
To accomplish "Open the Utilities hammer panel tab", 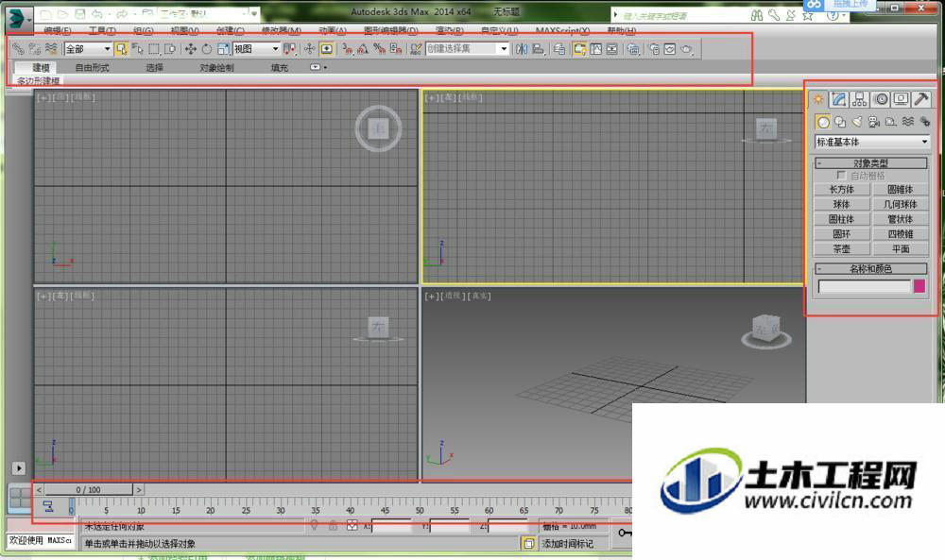I will [x=920, y=99].
